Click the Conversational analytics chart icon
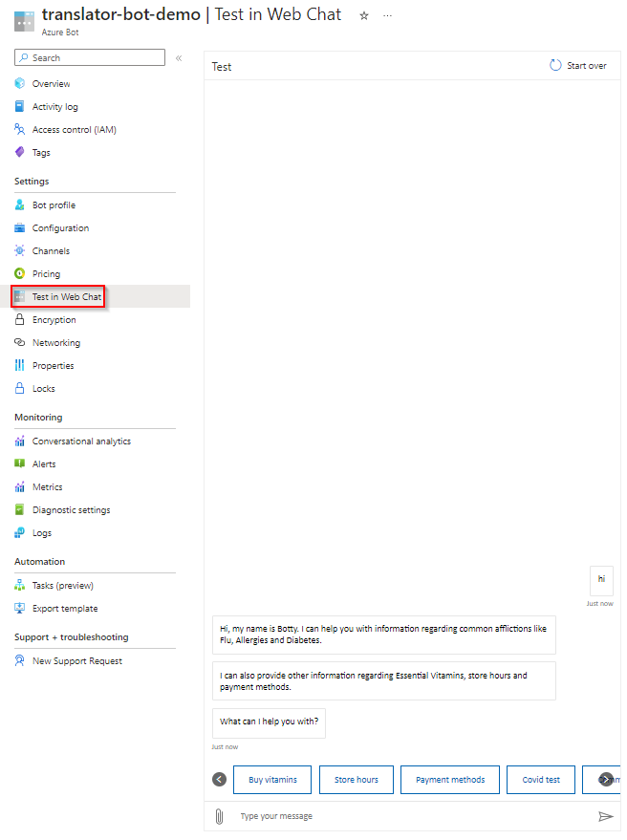This screenshot has height=840, width=627. 20,441
